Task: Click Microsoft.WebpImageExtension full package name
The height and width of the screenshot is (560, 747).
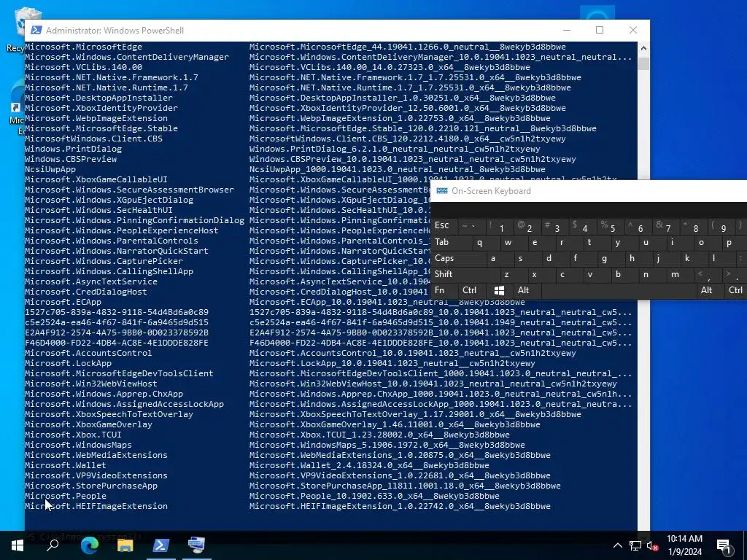Action: pyautogui.click(x=400, y=118)
